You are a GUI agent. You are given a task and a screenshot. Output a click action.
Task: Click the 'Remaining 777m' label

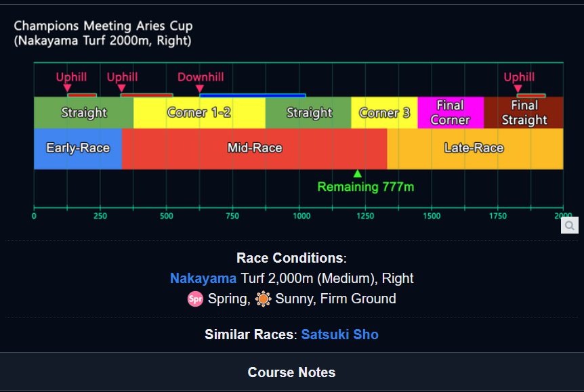pos(365,187)
